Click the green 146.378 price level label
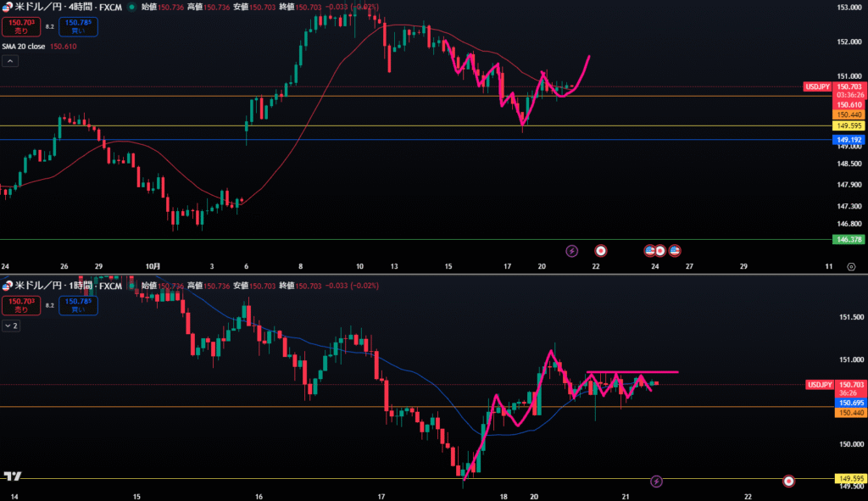The height and width of the screenshot is (501, 868). click(x=849, y=240)
